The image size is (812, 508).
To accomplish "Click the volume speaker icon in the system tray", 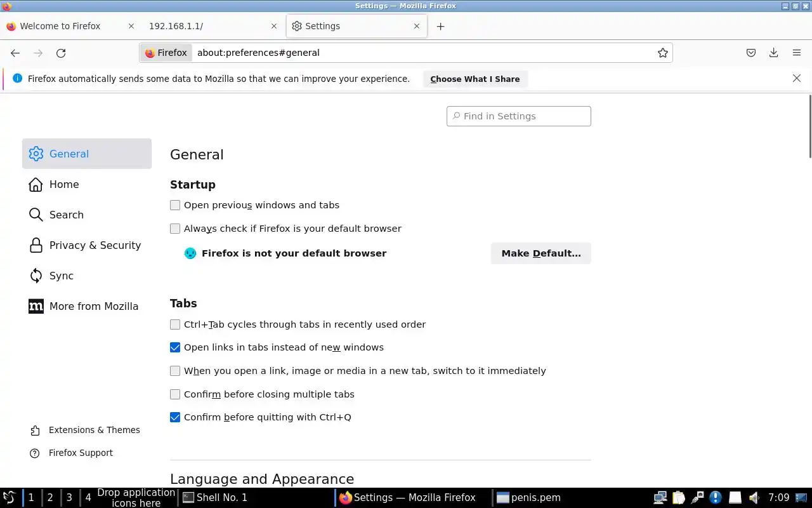I will tap(754, 498).
